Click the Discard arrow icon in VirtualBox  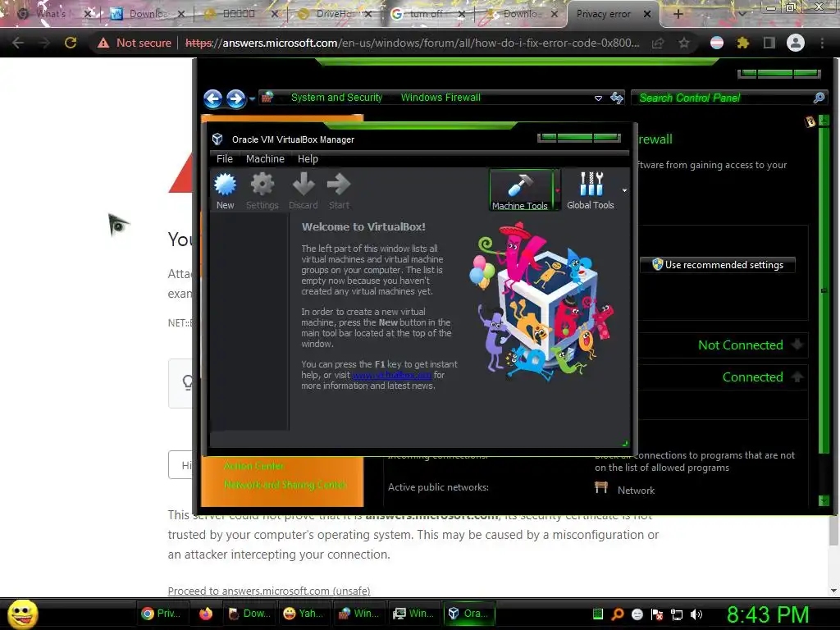[x=304, y=190]
